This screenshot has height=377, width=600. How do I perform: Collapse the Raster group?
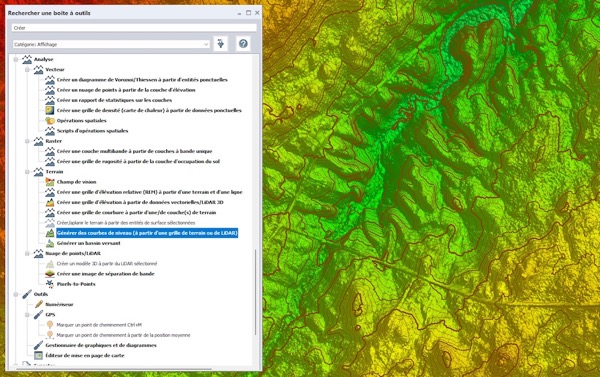coord(27,141)
